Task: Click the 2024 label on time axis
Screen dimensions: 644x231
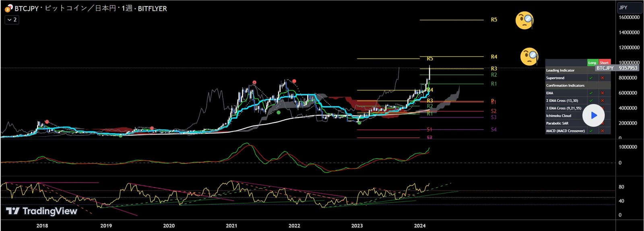Action: tap(420, 226)
